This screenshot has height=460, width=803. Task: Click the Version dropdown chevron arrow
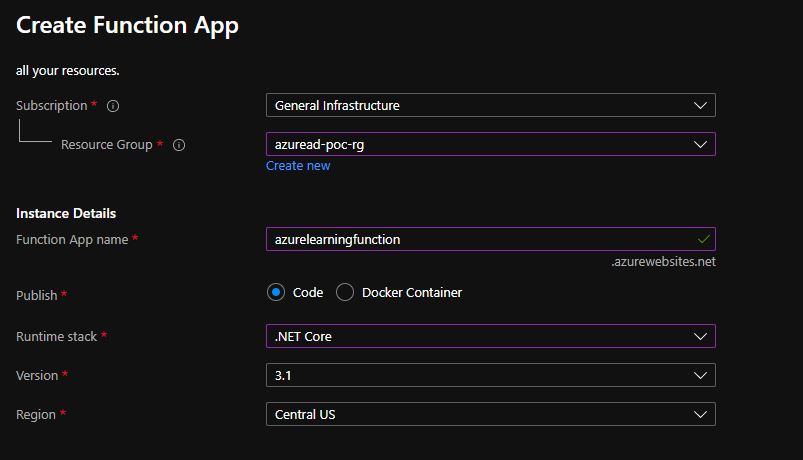pos(701,375)
